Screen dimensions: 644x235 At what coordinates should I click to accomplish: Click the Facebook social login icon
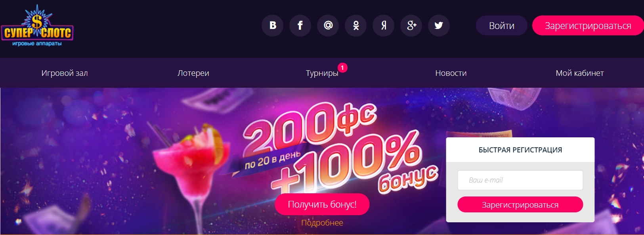pyautogui.click(x=300, y=25)
